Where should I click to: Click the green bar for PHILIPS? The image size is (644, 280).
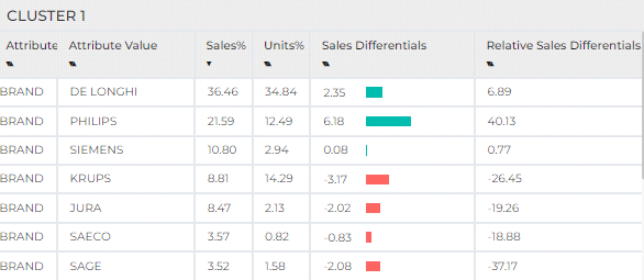coord(388,121)
